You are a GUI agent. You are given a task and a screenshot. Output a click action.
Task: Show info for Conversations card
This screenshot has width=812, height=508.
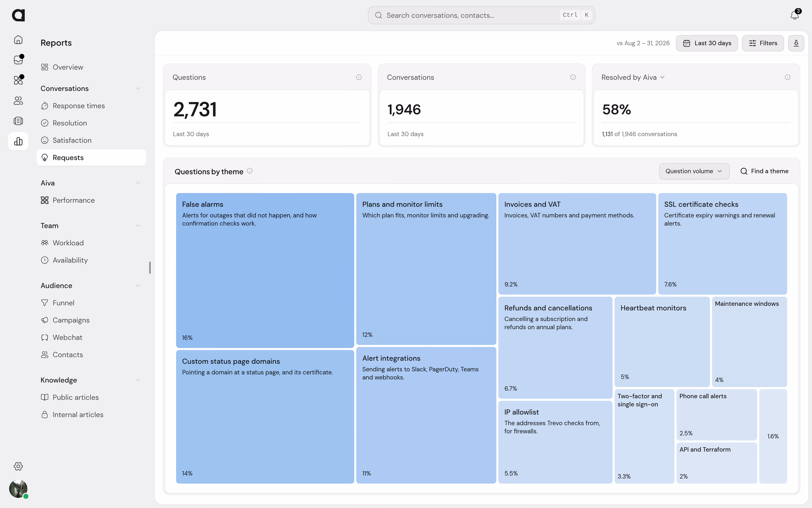click(573, 77)
